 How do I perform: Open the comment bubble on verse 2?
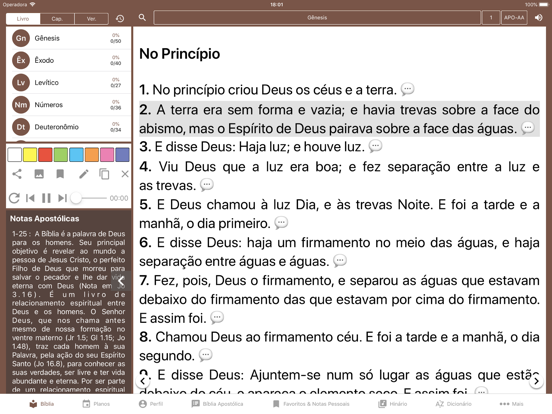coord(528,127)
